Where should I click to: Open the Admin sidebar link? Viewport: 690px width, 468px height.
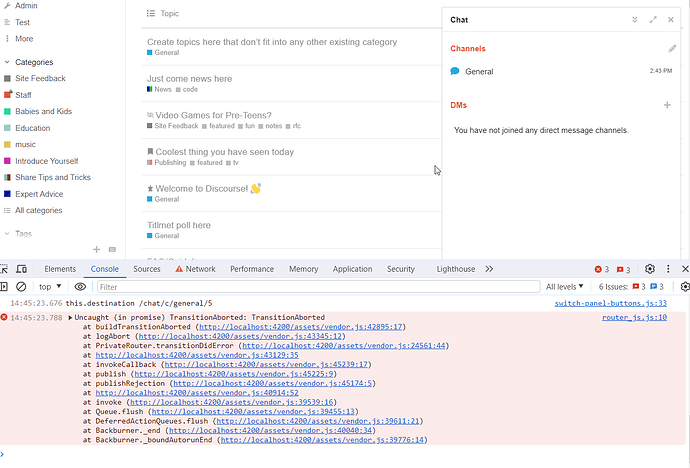(26, 6)
